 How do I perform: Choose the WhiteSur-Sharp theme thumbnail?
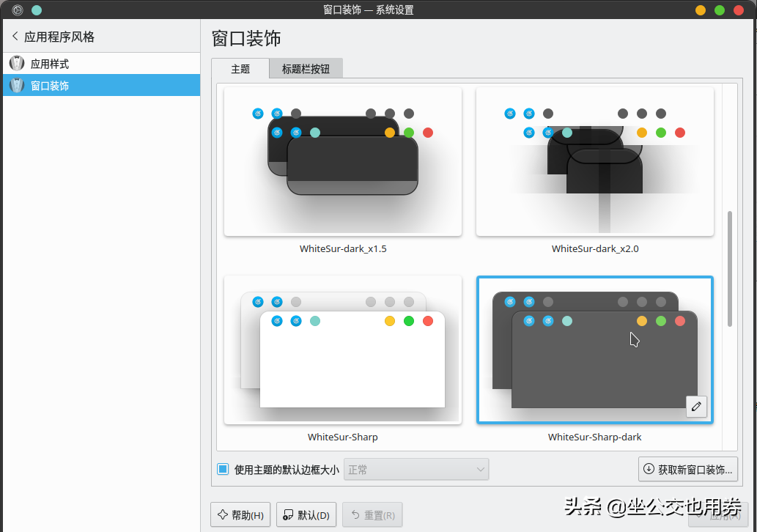(x=343, y=350)
